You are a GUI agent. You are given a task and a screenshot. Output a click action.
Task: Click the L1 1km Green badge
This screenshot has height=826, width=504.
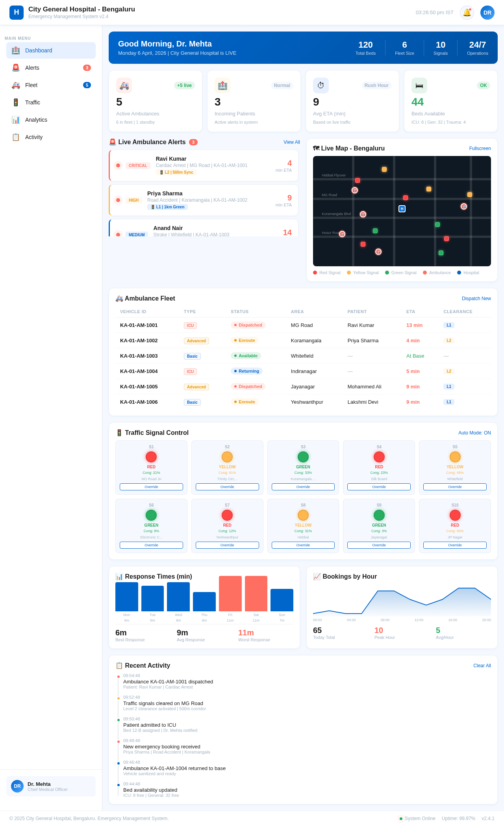tap(167, 207)
